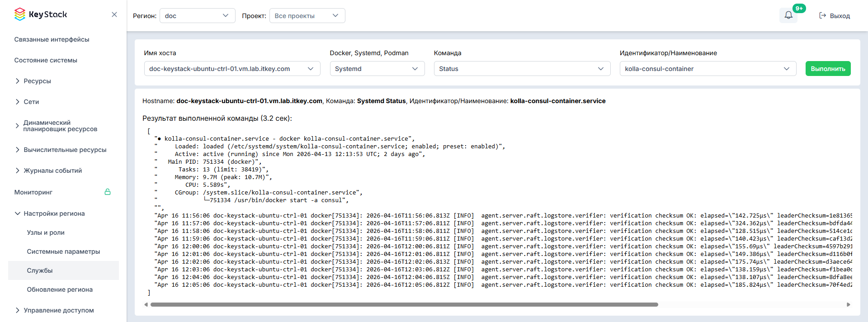The image size is (868, 322).
Task: Click the Hostname summary line
Action: [x=374, y=101]
